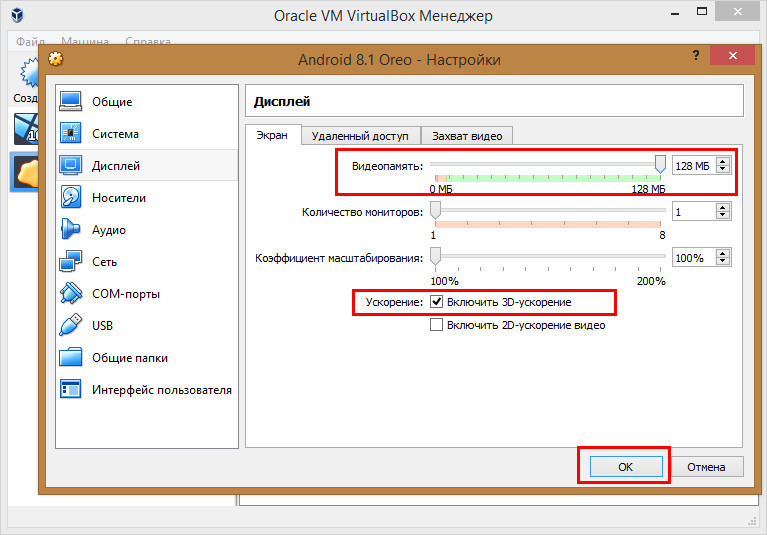The width and height of the screenshot is (767, 535).
Task: Enable Включить 2D-ускорение видео checkbox
Action: click(436, 325)
